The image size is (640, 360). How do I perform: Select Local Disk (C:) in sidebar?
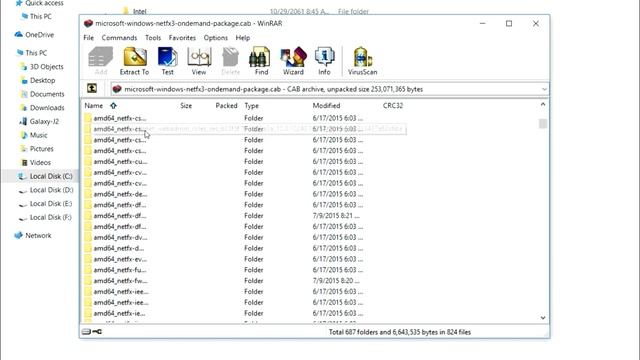tap(45, 176)
